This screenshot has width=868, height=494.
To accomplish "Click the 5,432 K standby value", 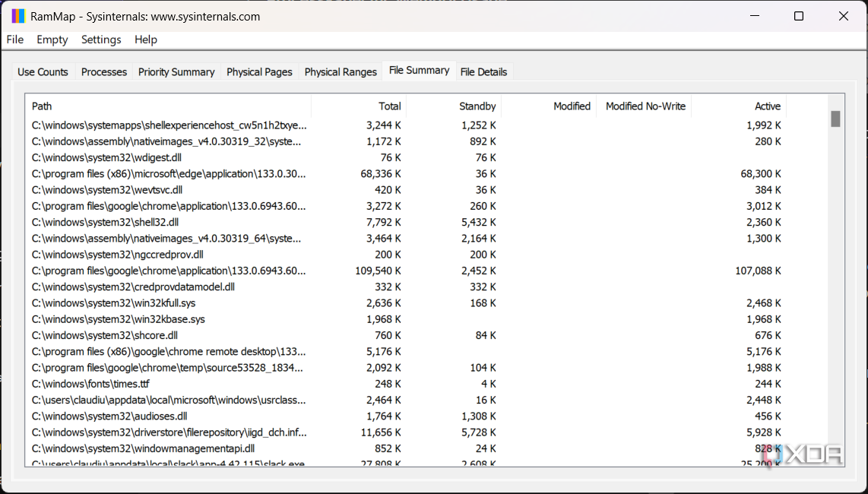I will pos(479,222).
